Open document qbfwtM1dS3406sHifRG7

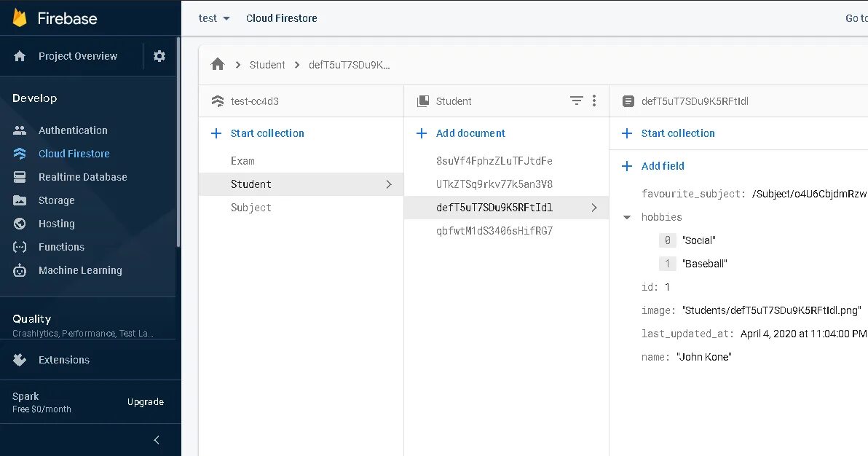point(494,231)
